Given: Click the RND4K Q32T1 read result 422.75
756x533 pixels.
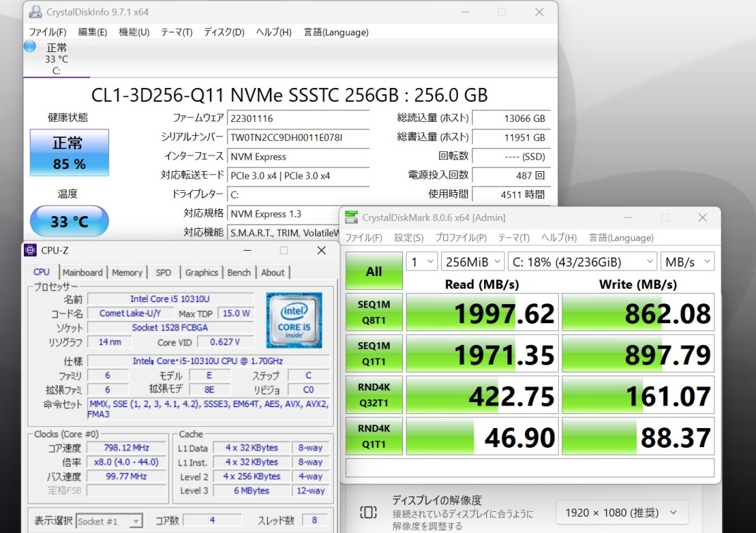Looking at the screenshot, I should click(482, 395).
